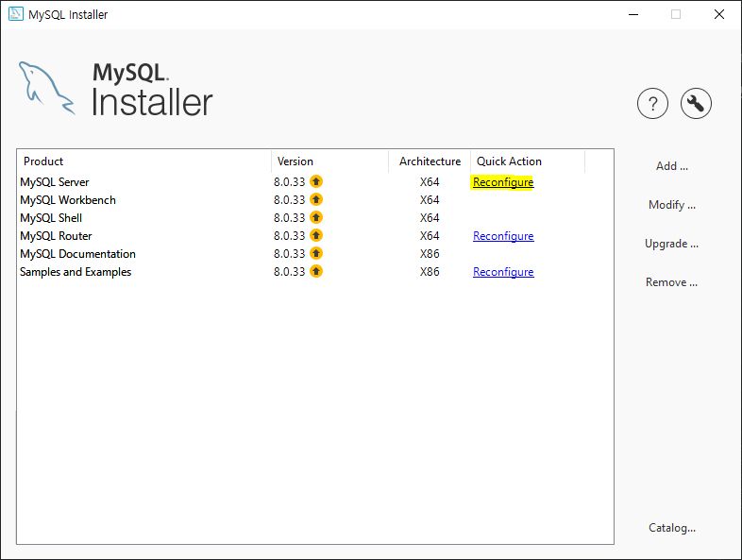Select the MySQL Shell row
The width and height of the screenshot is (742, 560).
click(315, 218)
